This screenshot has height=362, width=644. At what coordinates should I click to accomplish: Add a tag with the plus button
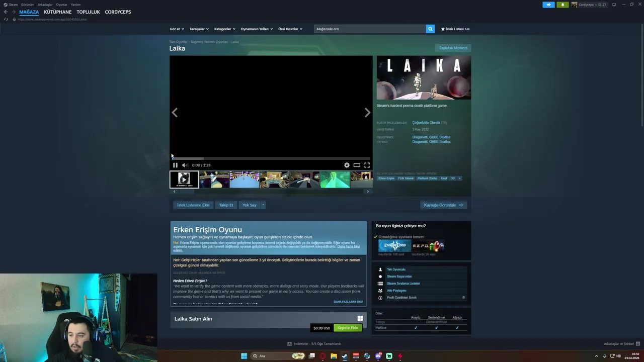tap(459, 178)
